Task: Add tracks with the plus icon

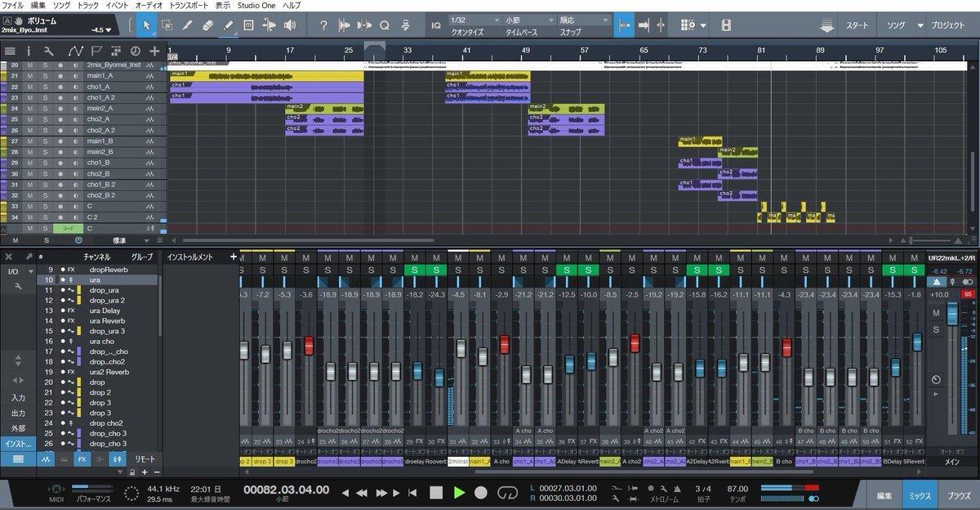Action: [x=154, y=51]
